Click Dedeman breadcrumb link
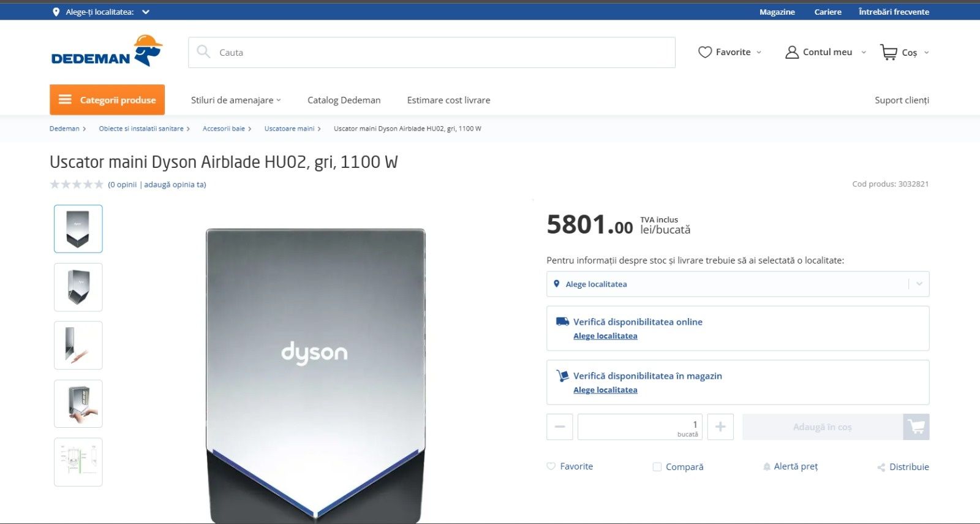The image size is (980, 524). pyautogui.click(x=64, y=129)
